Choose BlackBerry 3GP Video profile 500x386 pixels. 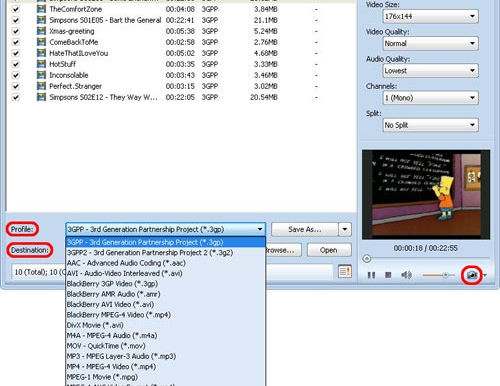(x=166, y=284)
